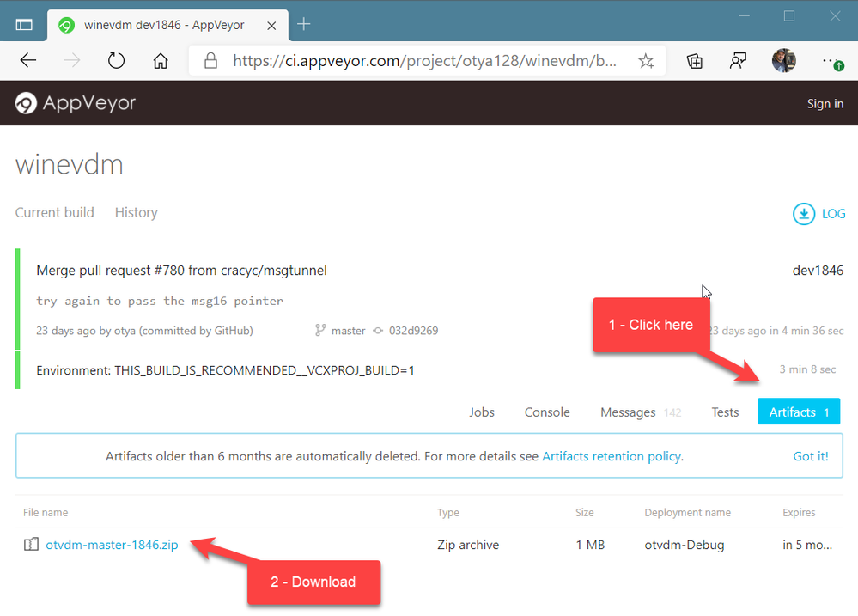Click the feedback person icon

pos(738,61)
